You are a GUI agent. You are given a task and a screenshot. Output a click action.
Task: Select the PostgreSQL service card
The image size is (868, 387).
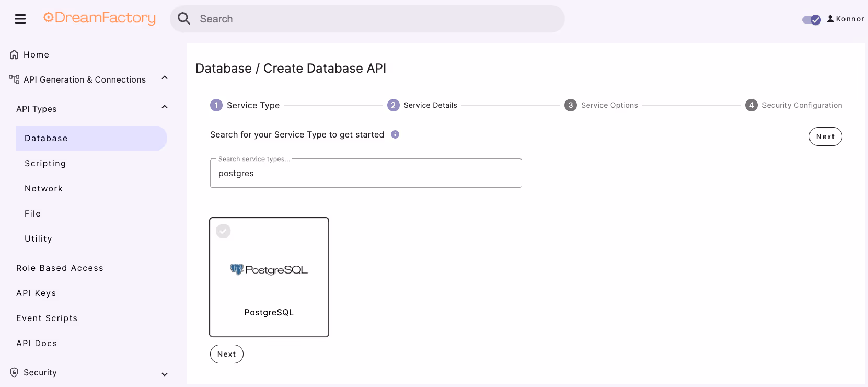click(x=269, y=277)
